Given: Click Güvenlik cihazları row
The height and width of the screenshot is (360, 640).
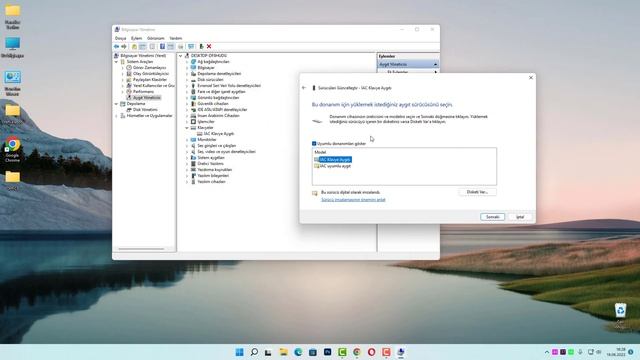Looking at the screenshot, I should pyautogui.click(x=213, y=104).
